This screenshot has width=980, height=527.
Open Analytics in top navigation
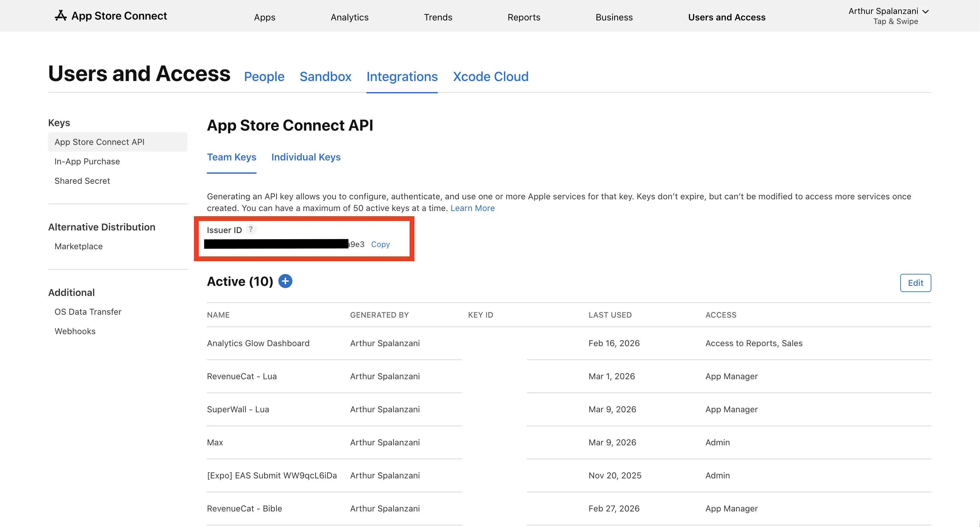pyautogui.click(x=350, y=17)
